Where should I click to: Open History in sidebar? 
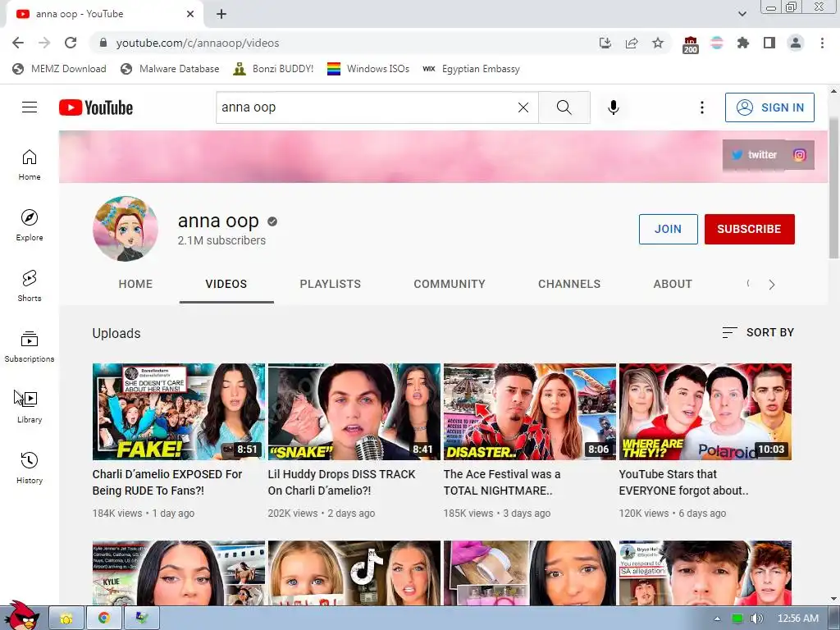click(30, 468)
